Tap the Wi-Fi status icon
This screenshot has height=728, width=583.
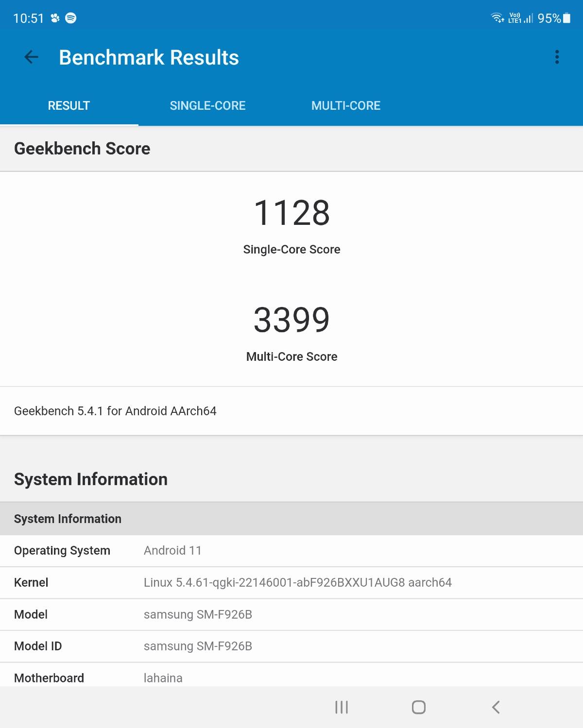497,18
